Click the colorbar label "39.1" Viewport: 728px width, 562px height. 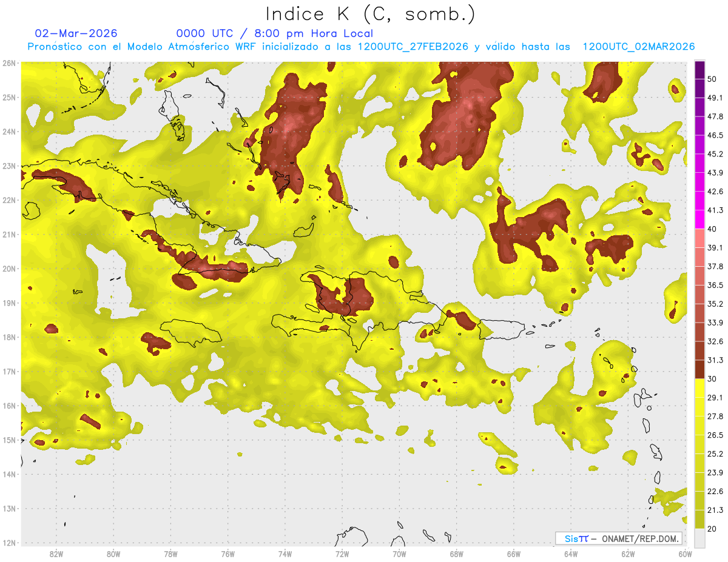pos(715,247)
